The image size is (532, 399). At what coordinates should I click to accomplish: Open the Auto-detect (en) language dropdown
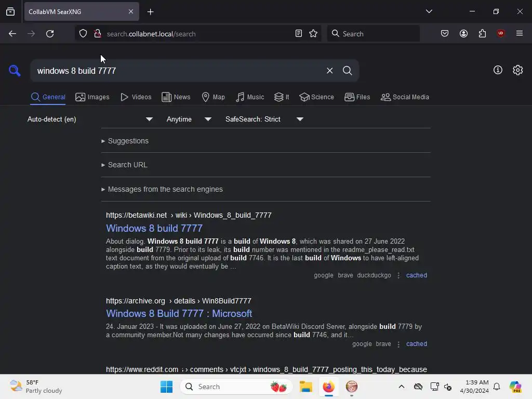click(x=90, y=119)
